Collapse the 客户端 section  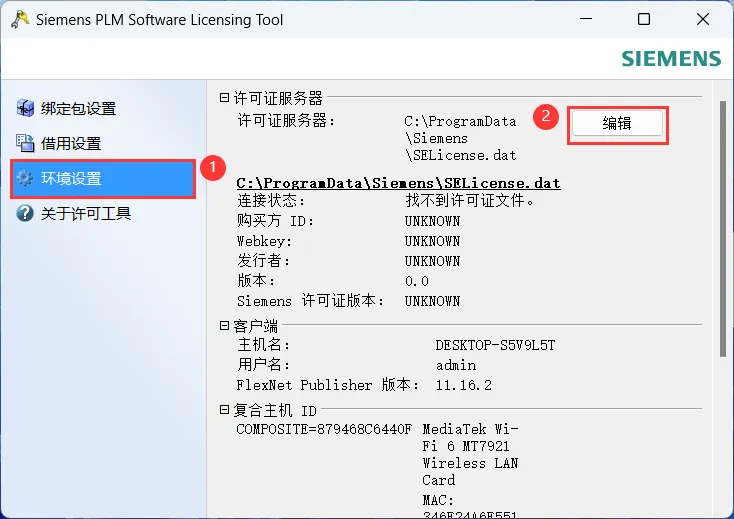224,325
